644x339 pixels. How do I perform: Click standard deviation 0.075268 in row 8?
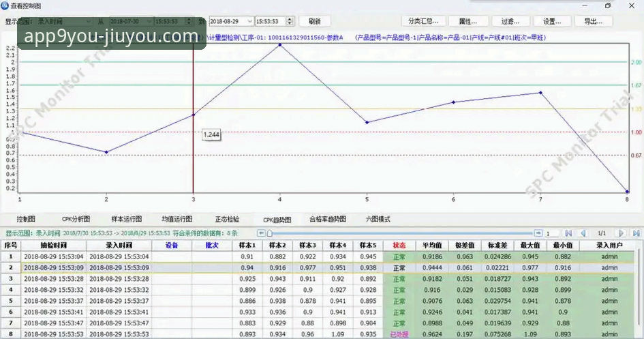click(497, 334)
